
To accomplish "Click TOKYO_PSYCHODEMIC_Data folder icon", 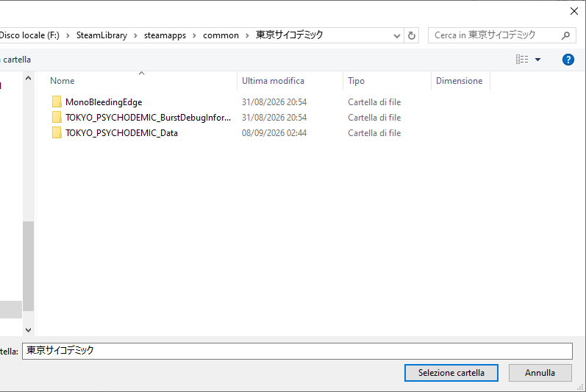I will coord(57,132).
